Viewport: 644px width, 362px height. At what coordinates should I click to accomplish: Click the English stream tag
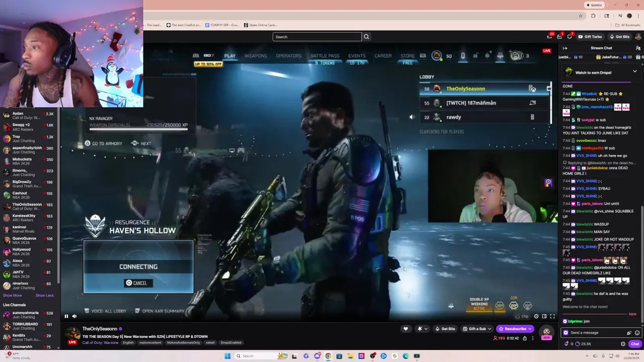coord(128,343)
